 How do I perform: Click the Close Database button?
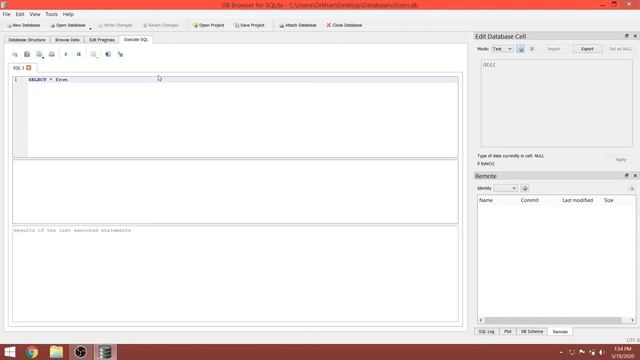[344, 25]
